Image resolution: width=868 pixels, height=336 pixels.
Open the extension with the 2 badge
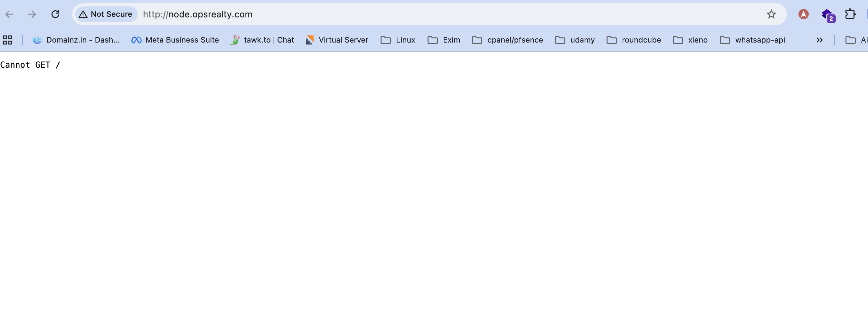click(x=827, y=15)
